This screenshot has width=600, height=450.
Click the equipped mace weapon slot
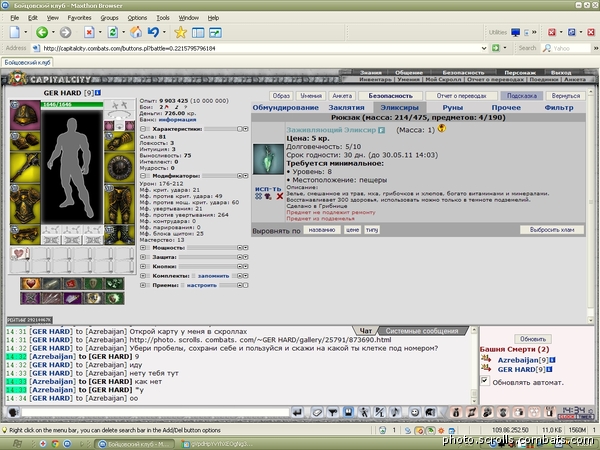coord(25,168)
